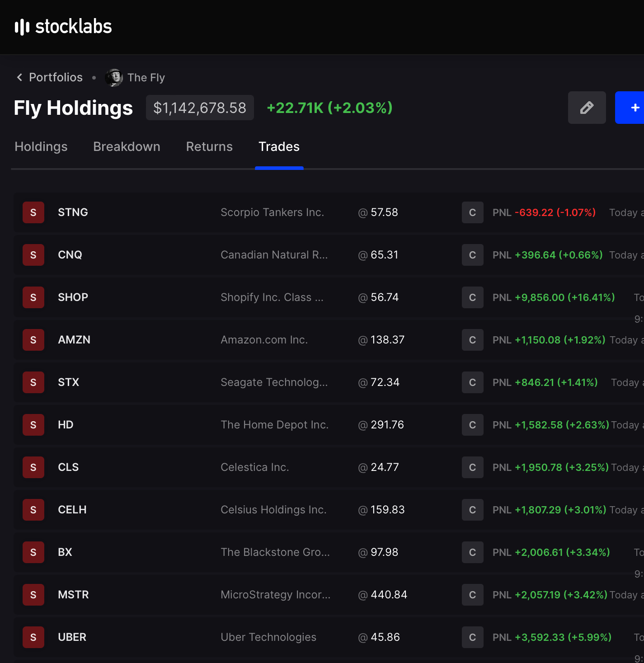Click the STX ticker symbol
The height and width of the screenshot is (663, 644).
pyautogui.click(x=68, y=382)
